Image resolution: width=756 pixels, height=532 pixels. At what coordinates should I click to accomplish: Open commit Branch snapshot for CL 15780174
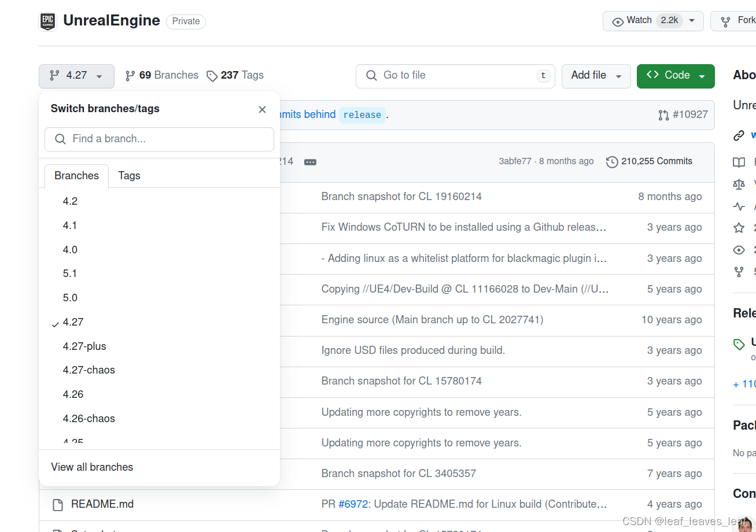[401, 381]
